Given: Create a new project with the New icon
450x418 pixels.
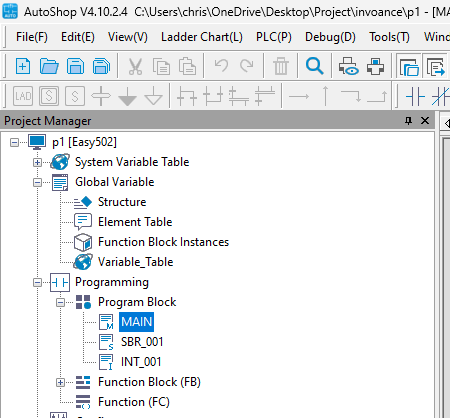Looking at the screenshot, I should pos(23,66).
